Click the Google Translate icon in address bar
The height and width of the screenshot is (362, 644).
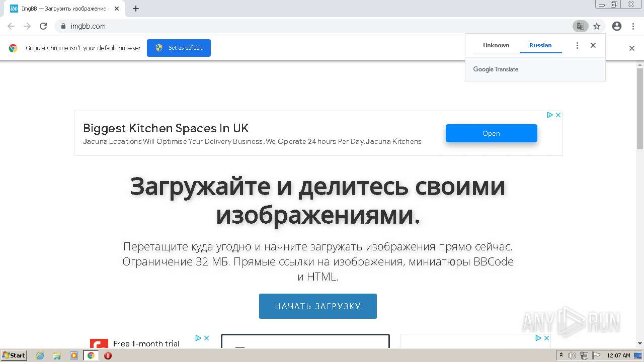coord(580,26)
